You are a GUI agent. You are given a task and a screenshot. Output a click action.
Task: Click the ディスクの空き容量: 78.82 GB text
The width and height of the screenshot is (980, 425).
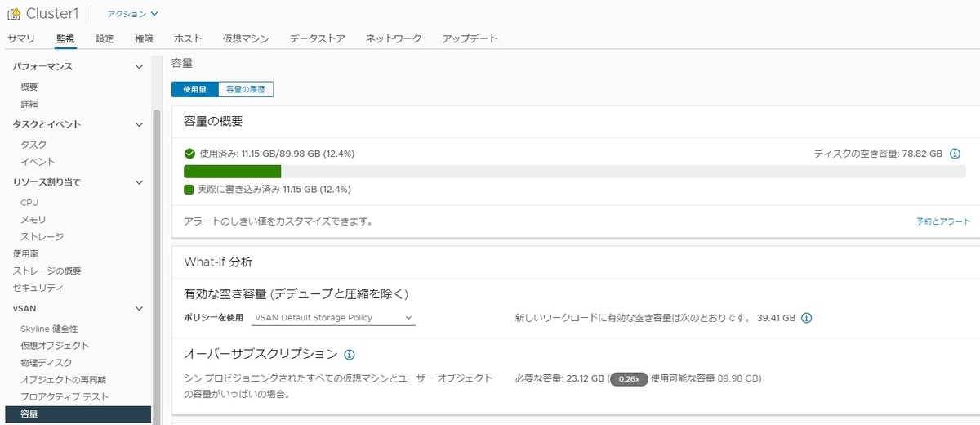878,154
